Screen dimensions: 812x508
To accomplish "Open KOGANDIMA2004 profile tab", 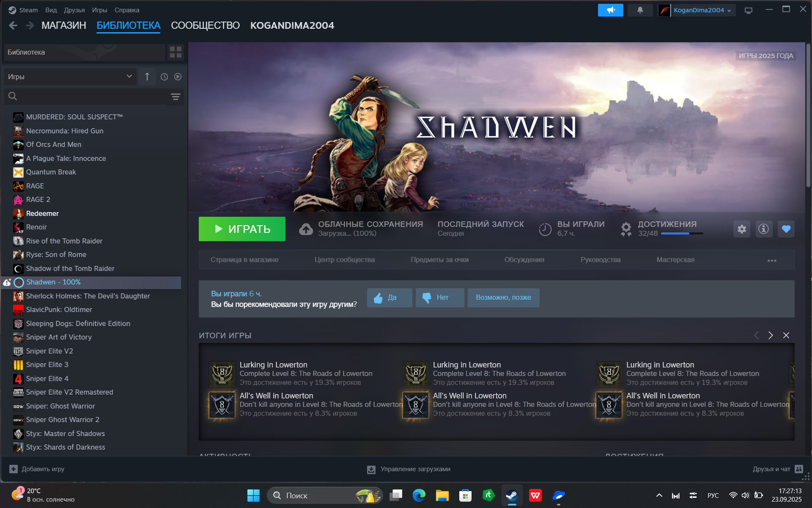I will [292, 25].
